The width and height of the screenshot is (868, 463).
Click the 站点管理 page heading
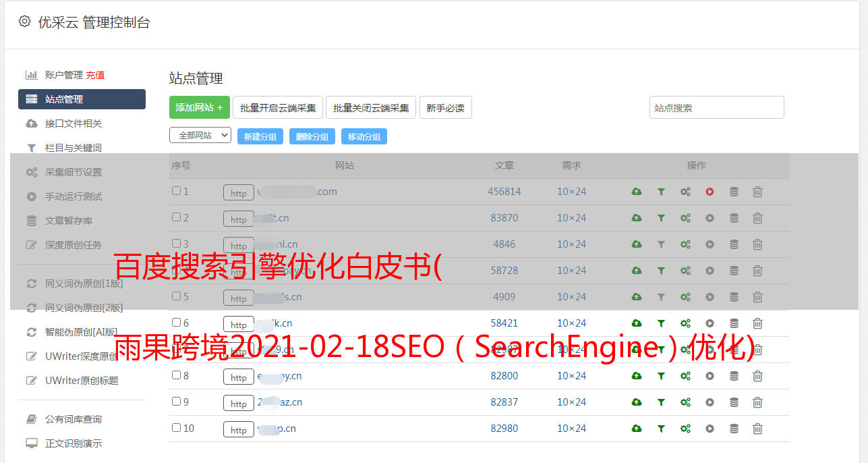click(196, 78)
